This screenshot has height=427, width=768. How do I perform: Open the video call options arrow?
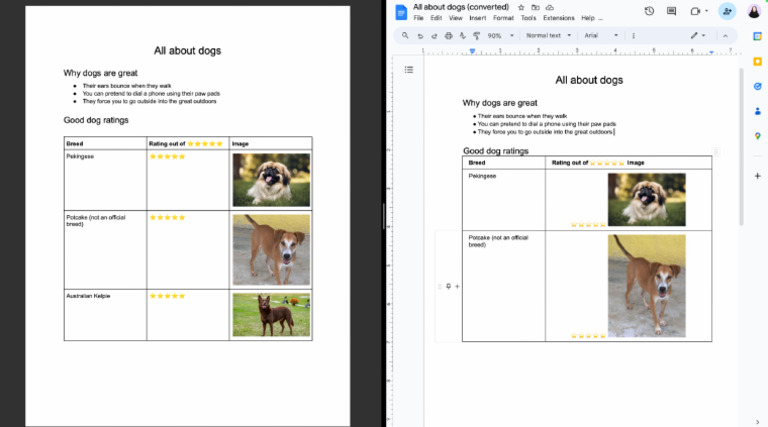click(x=706, y=11)
